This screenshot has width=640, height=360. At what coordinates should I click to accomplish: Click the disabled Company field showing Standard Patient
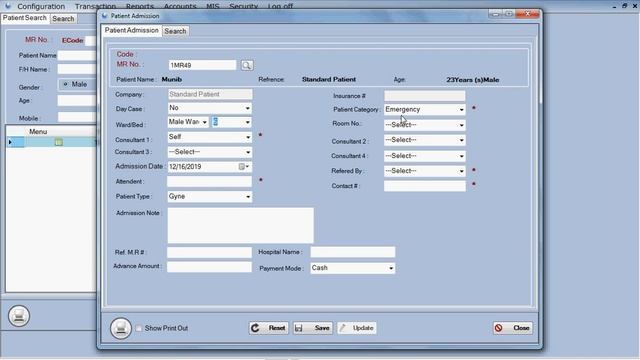pyautogui.click(x=210, y=94)
